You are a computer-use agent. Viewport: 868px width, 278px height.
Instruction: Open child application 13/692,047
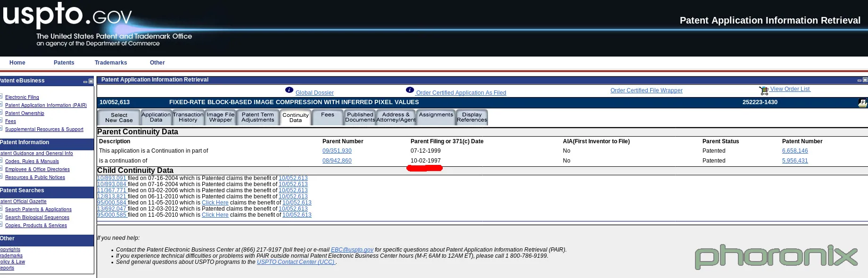(x=112, y=209)
